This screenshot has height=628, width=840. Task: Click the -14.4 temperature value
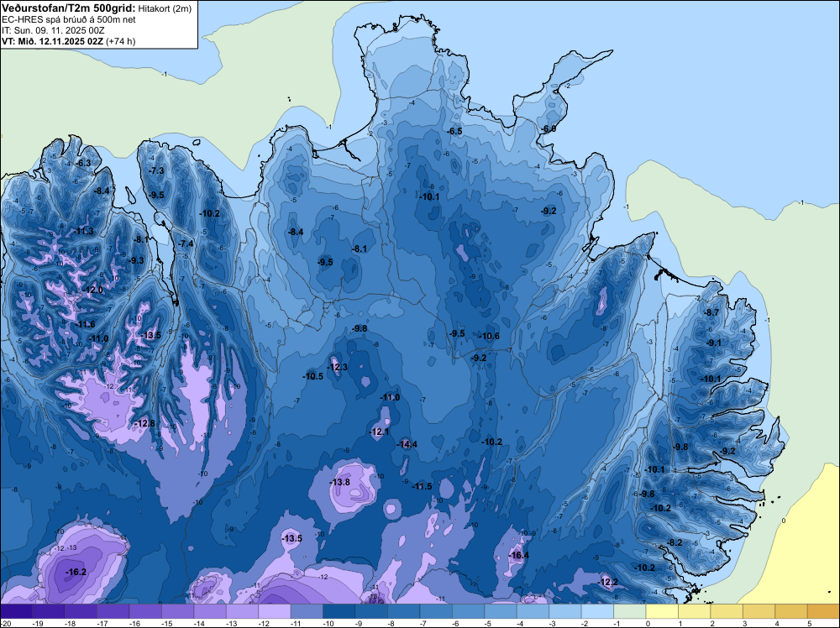tap(407, 444)
